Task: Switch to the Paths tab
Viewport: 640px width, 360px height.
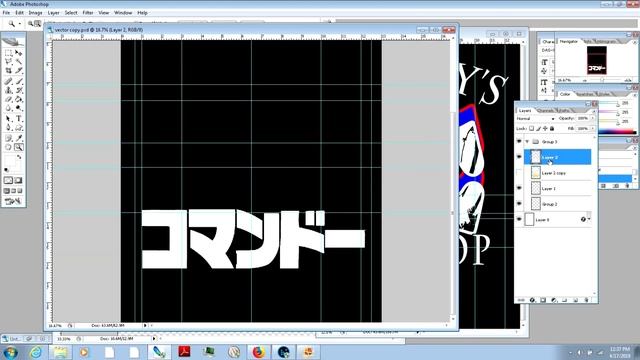Action: point(564,110)
